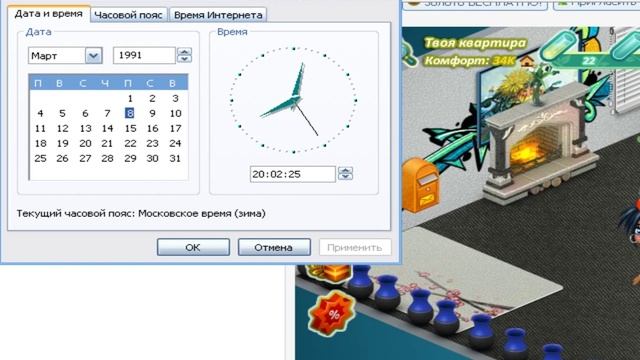The image size is (640, 360).
Task: Click the Отмена button
Action: click(x=274, y=247)
